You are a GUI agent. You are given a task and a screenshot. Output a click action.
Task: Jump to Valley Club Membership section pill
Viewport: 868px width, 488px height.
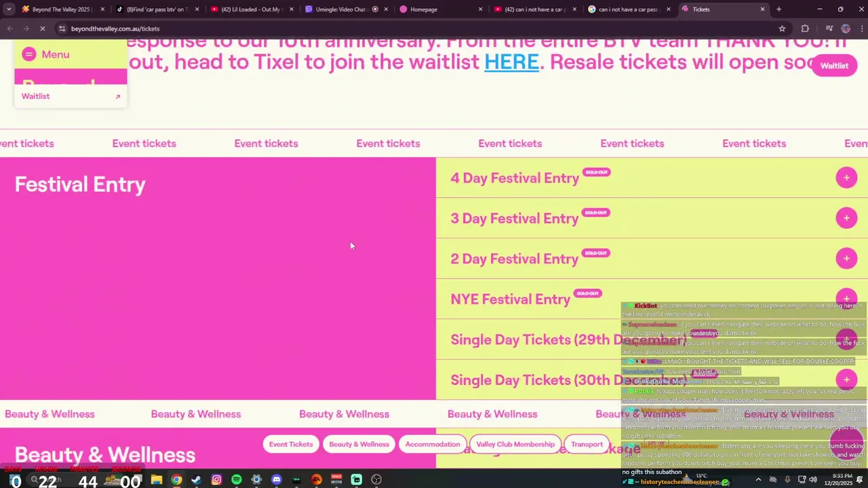515,445
